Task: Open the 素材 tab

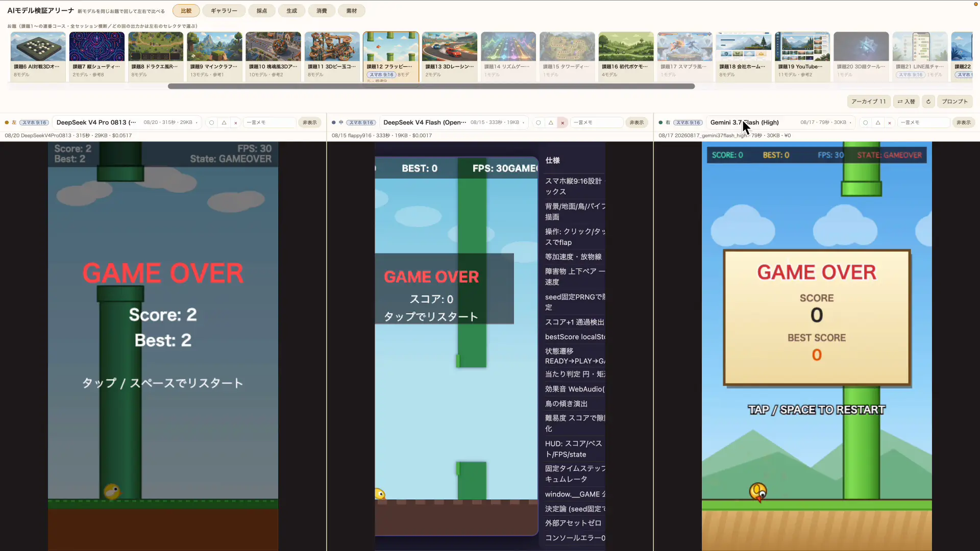Action: point(352,11)
